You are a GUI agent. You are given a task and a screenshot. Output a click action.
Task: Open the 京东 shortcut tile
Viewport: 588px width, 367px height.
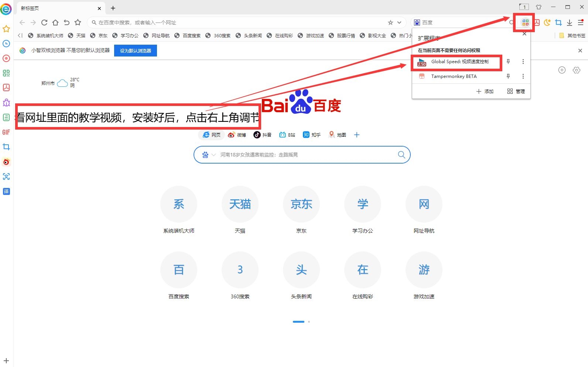[301, 210]
